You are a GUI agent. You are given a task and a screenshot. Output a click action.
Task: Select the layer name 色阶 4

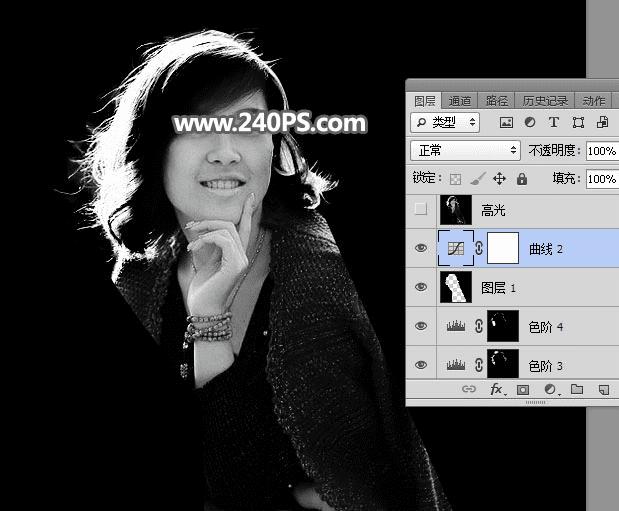coord(546,327)
